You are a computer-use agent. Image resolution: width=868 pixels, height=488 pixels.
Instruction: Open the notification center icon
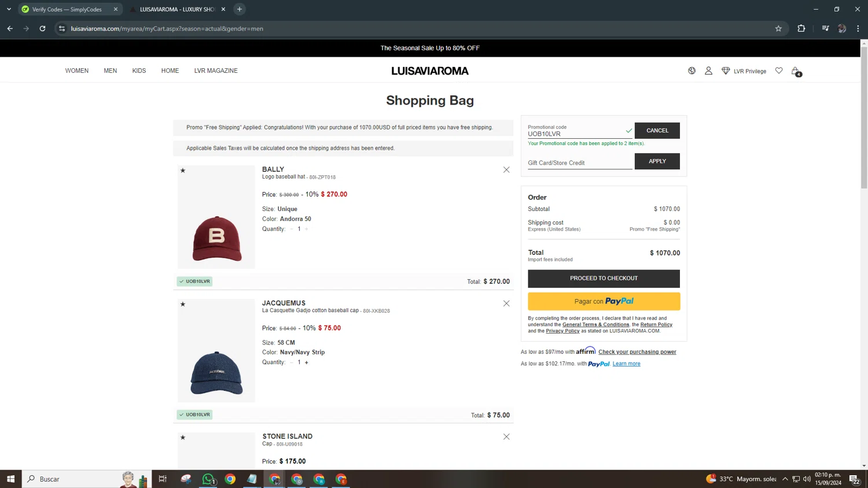coord(854,479)
